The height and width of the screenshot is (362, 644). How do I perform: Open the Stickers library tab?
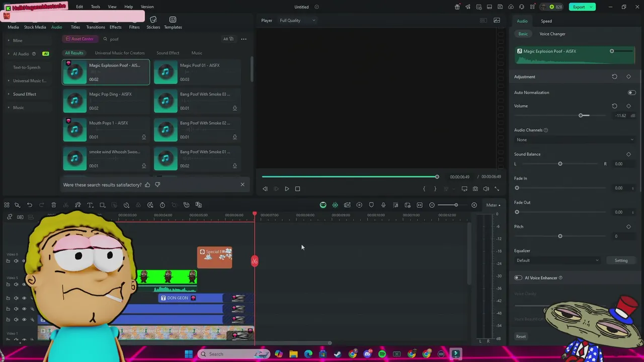(153, 23)
